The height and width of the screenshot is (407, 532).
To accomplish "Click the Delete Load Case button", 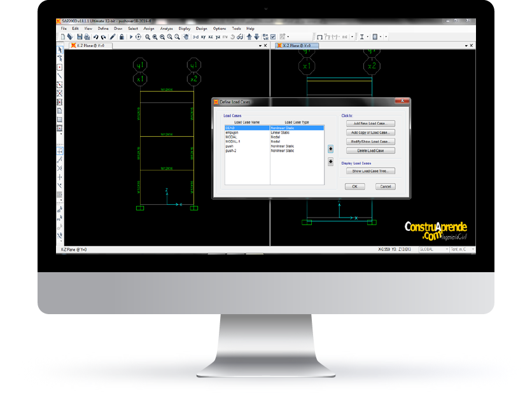I will click(x=370, y=151).
